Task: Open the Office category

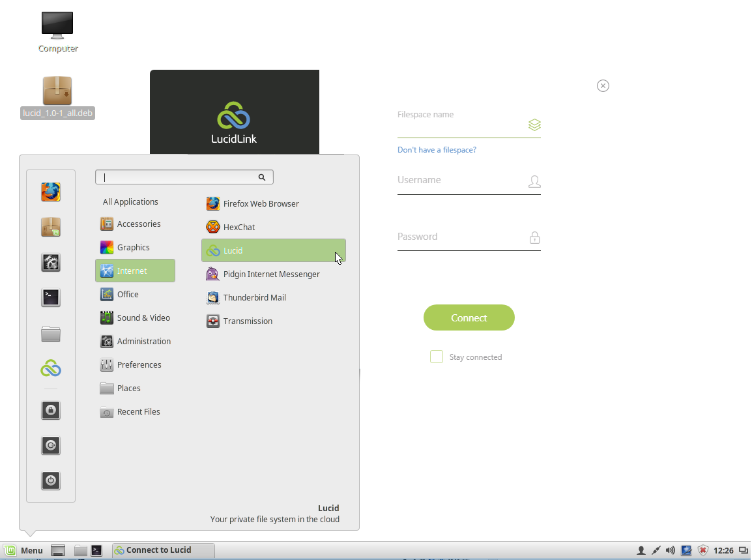Action: [x=136, y=294]
